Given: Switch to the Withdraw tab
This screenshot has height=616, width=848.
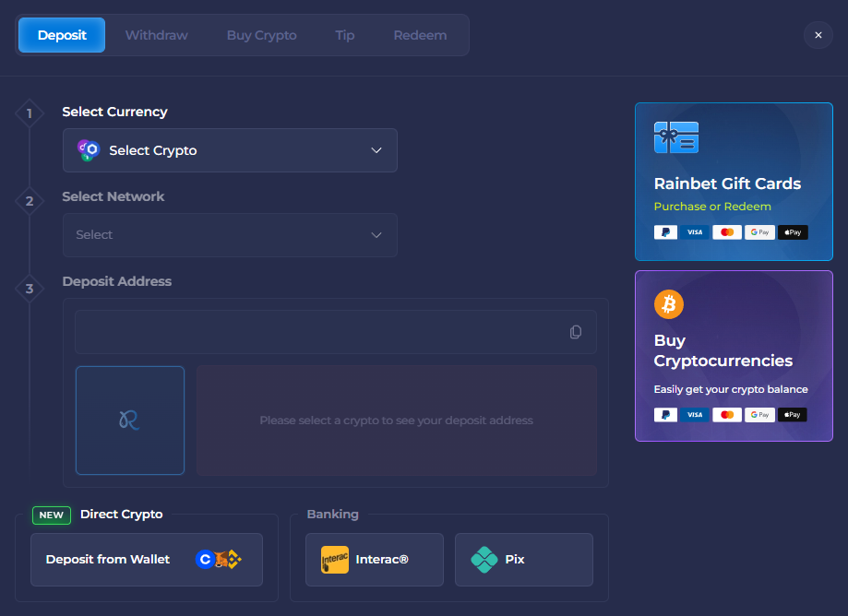Looking at the screenshot, I should tap(156, 35).
